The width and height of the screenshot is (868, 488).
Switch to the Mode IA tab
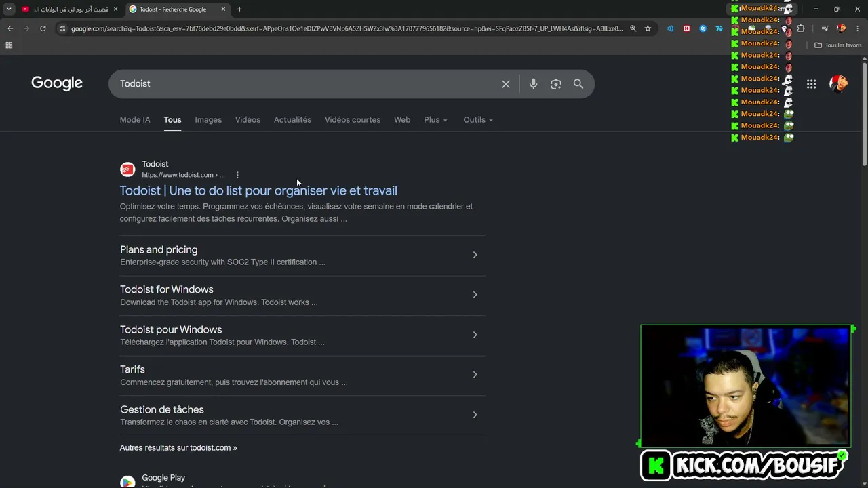pyautogui.click(x=135, y=120)
